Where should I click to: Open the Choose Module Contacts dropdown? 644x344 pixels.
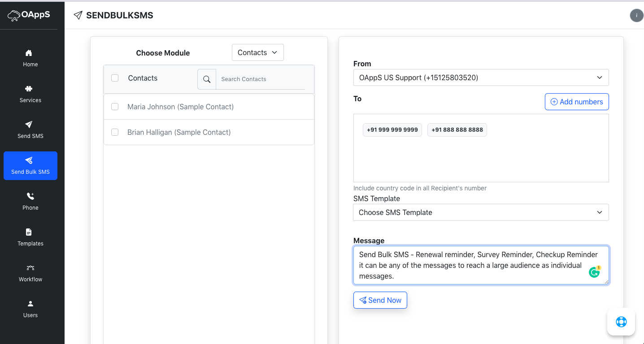(258, 52)
